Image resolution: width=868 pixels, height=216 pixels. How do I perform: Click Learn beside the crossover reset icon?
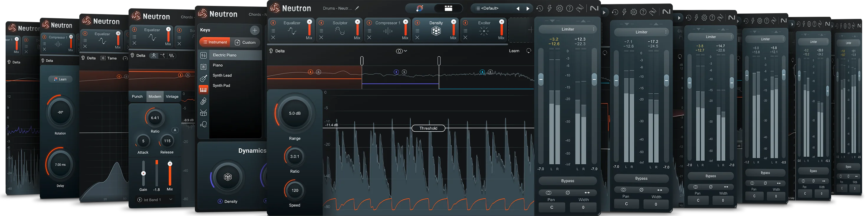click(x=514, y=51)
